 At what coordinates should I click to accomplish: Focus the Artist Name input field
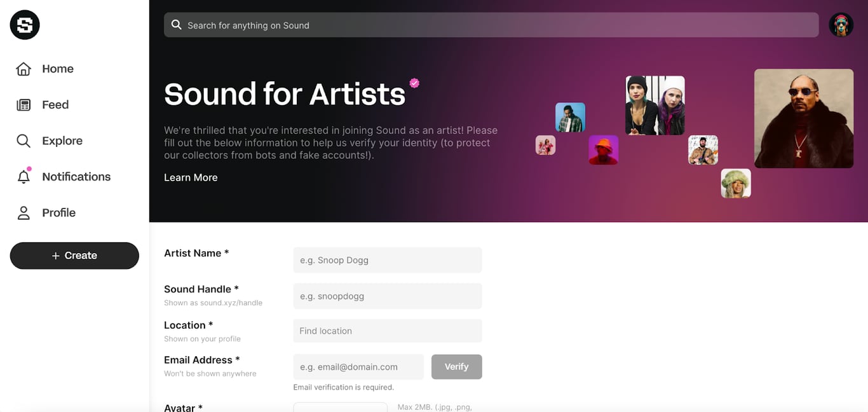pos(387,260)
